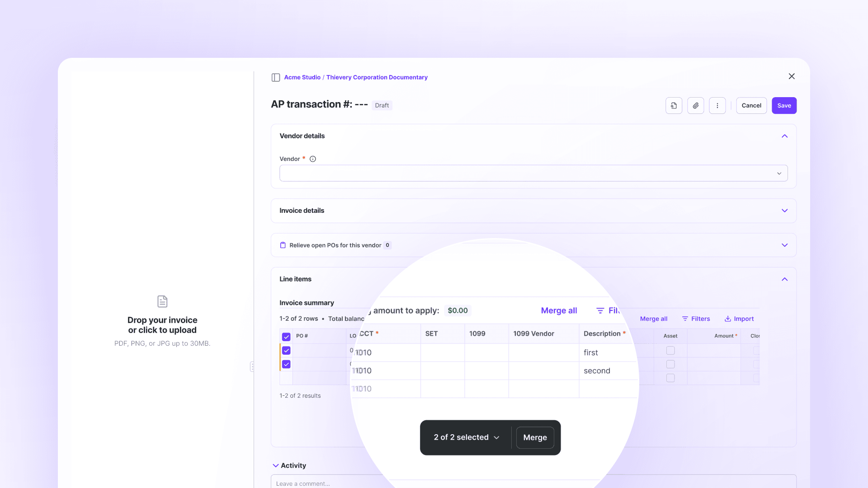Tick the Asset checkbox in the second row

pyautogui.click(x=670, y=364)
